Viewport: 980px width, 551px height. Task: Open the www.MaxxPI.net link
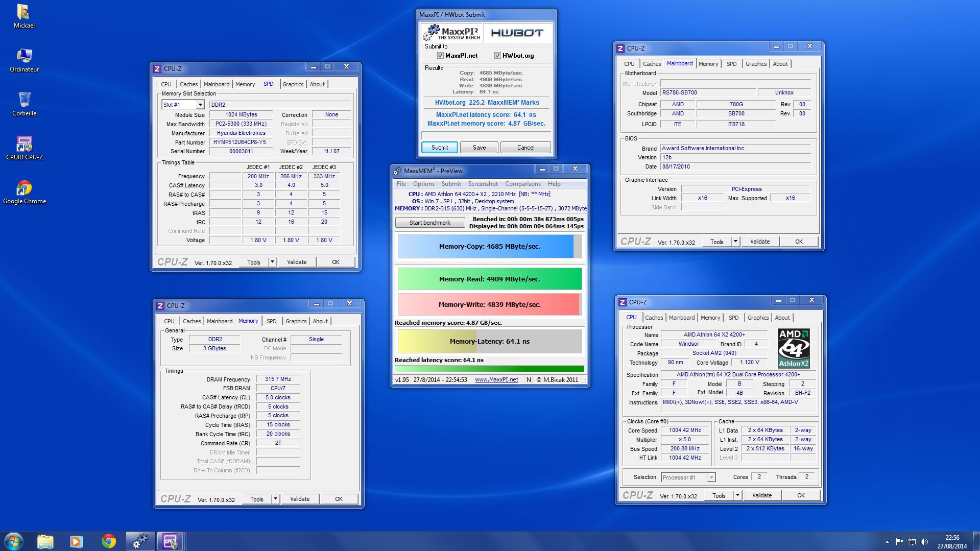(496, 379)
